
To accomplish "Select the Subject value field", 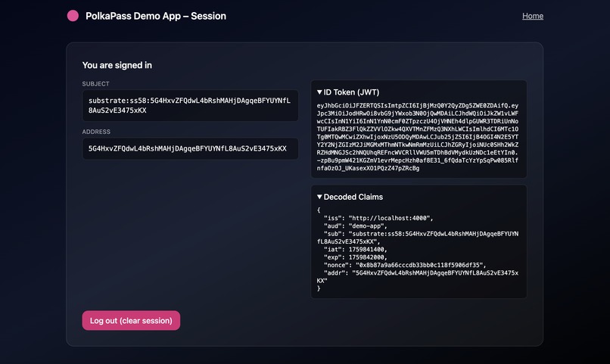I will (190, 105).
